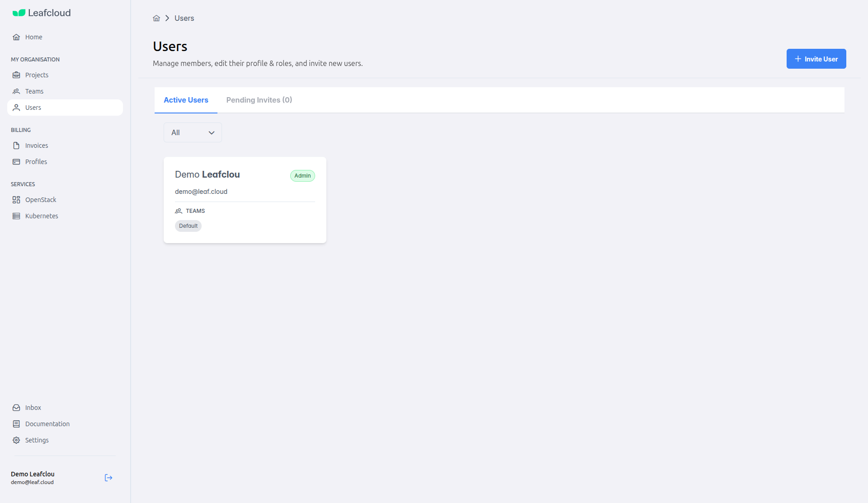Click the Invoices document icon
The height and width of the screenshot is (503, 868).
pyautogui.click(x=16, y=146)
